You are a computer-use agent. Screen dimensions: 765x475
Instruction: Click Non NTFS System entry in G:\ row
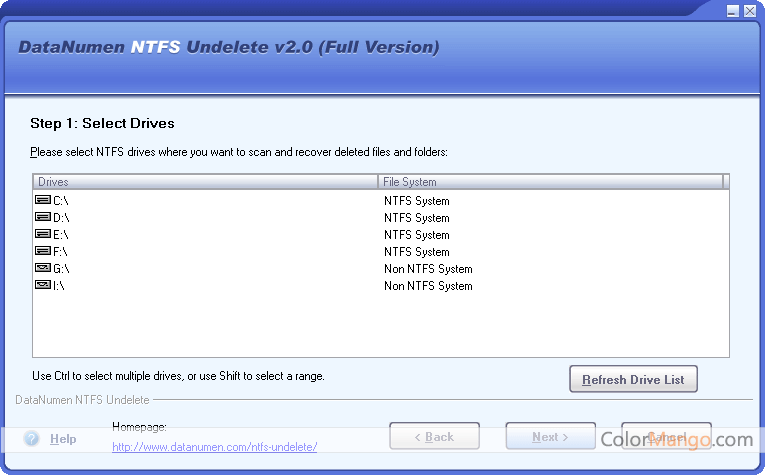[x=428, y=269]
